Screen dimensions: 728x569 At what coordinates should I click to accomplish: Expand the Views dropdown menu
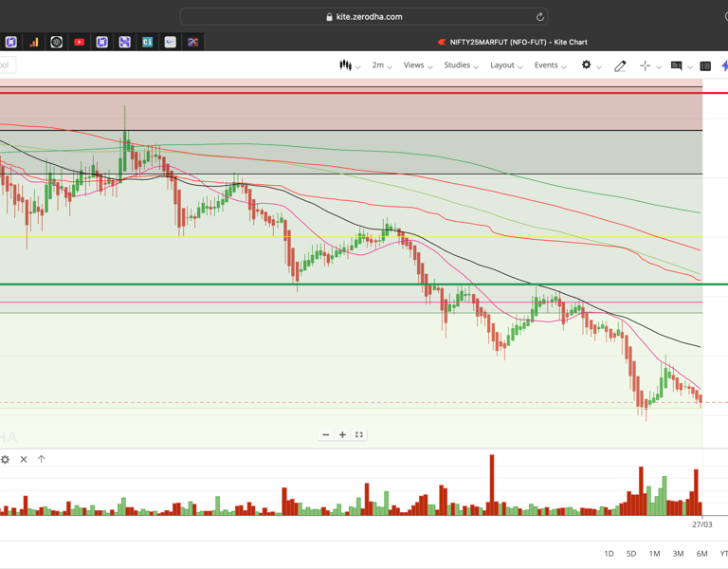coord(417,65)
